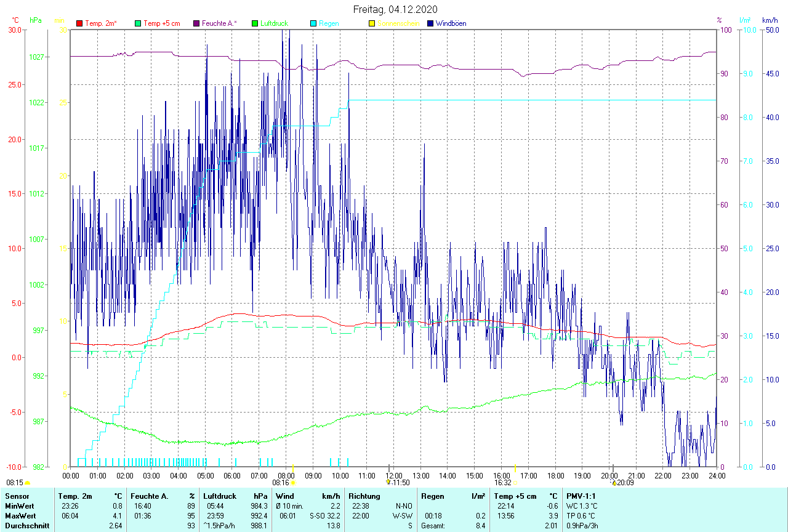Click the 988.1 average pressure value
The height and width of the screenshot is (532, 788).
tap(259, 525)
